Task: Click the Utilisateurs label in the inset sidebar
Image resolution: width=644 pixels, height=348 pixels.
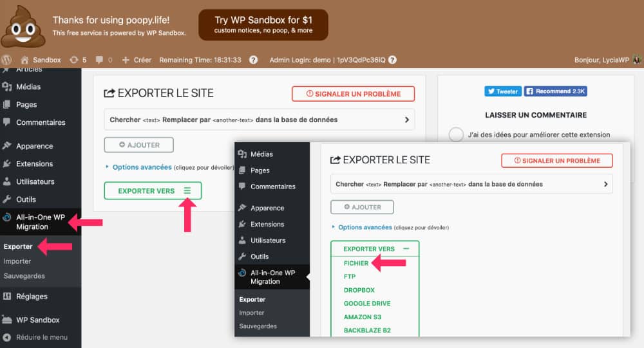Action: (268, 240)
